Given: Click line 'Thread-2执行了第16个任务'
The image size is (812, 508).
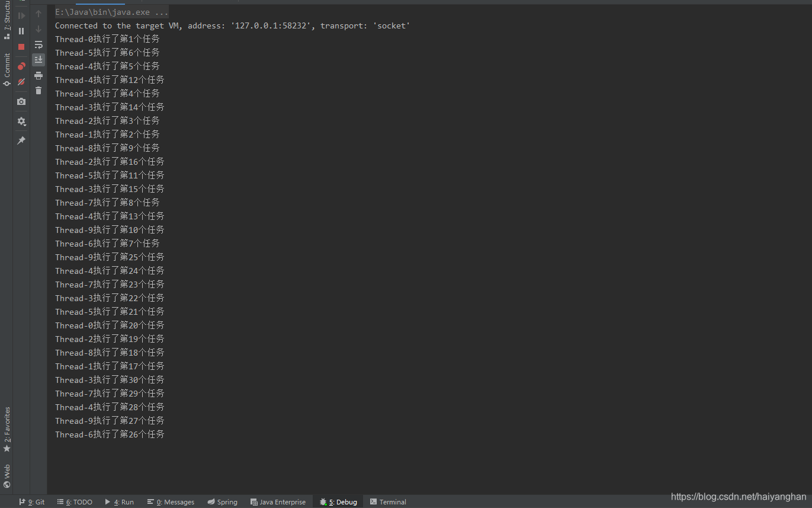Looking at the screenshot, I should point(110,162).
